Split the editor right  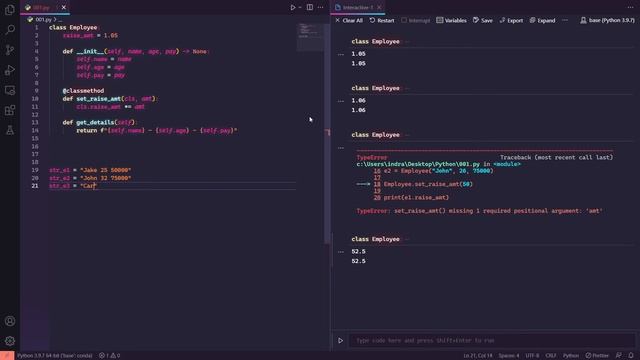310,7
